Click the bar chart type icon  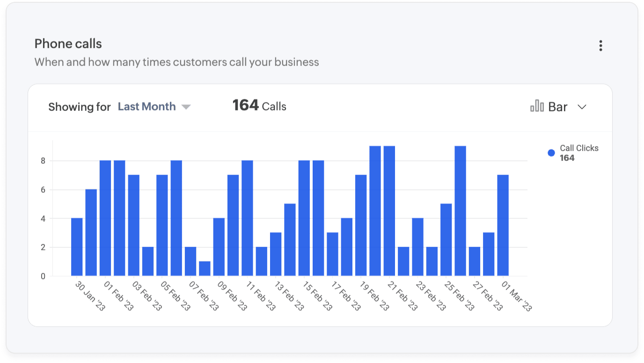[537, 107]
